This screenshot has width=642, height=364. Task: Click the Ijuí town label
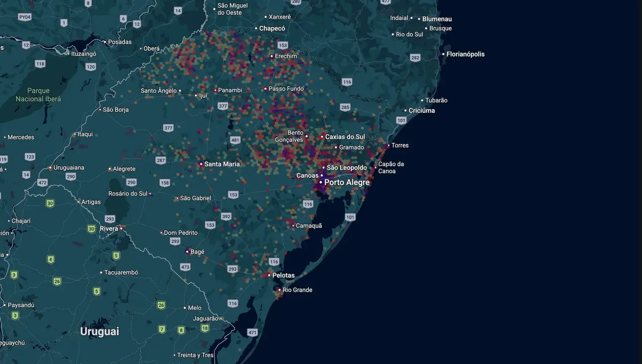(x=203, y=95)
